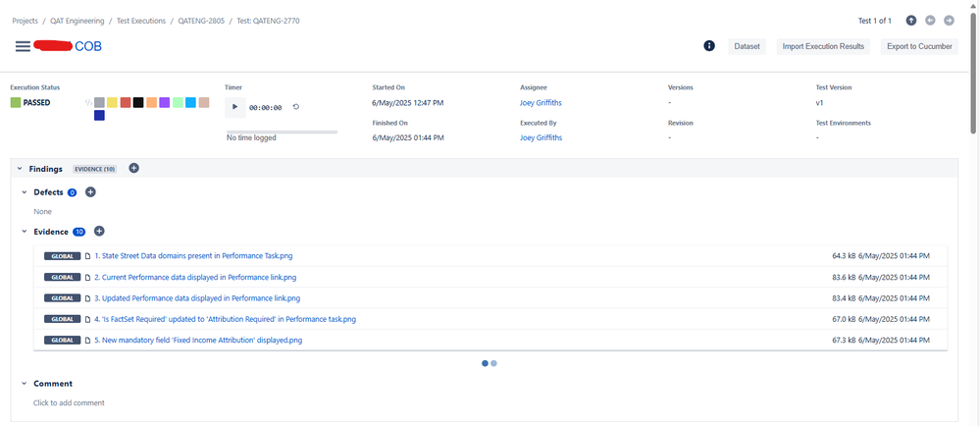Image resolution: width=980 pixels, height=426 pixels.
Task: Click the '64.3 kB' file size text
Action: coord(844,256)
